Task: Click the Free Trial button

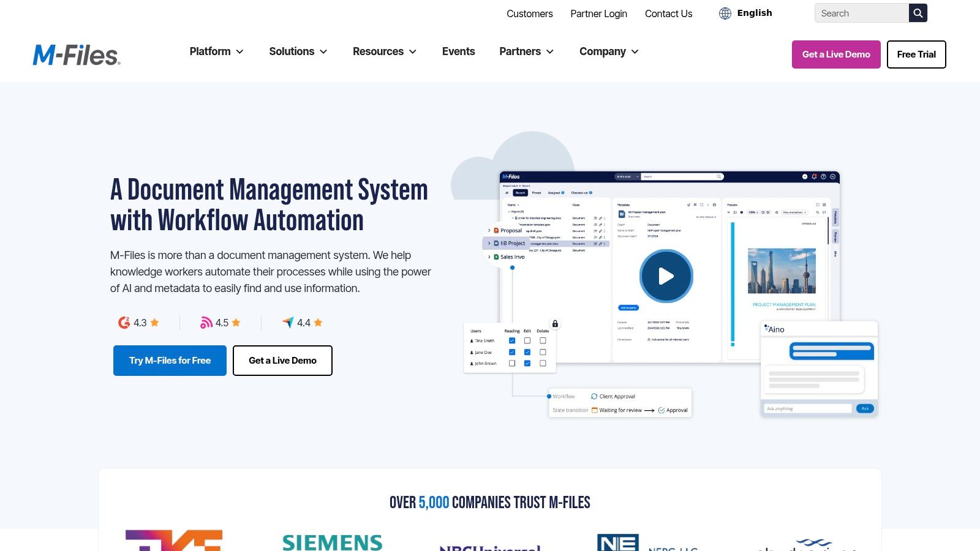Action: click(916, 54)
